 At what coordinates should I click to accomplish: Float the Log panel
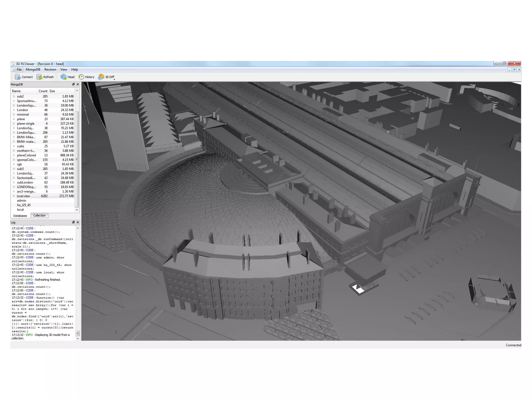(73, 222)
